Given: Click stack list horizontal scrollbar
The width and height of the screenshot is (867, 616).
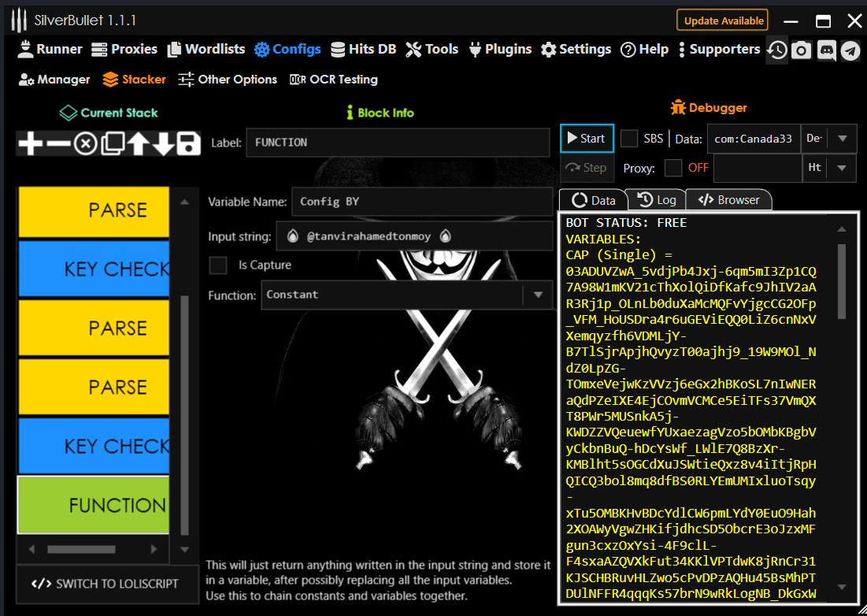Looking at the screenshot, I should pyautogui.click(x=81, y=549).
